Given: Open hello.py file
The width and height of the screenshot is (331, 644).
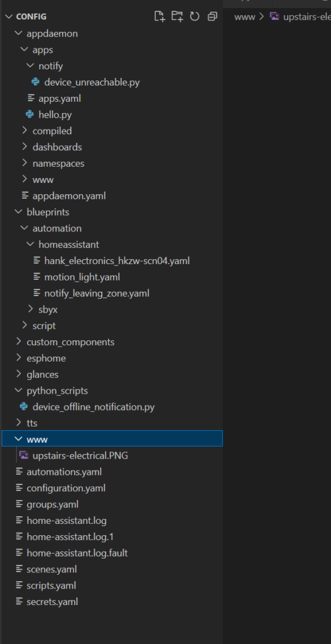Looking at the screenshot, I should [x=55, y=114].
